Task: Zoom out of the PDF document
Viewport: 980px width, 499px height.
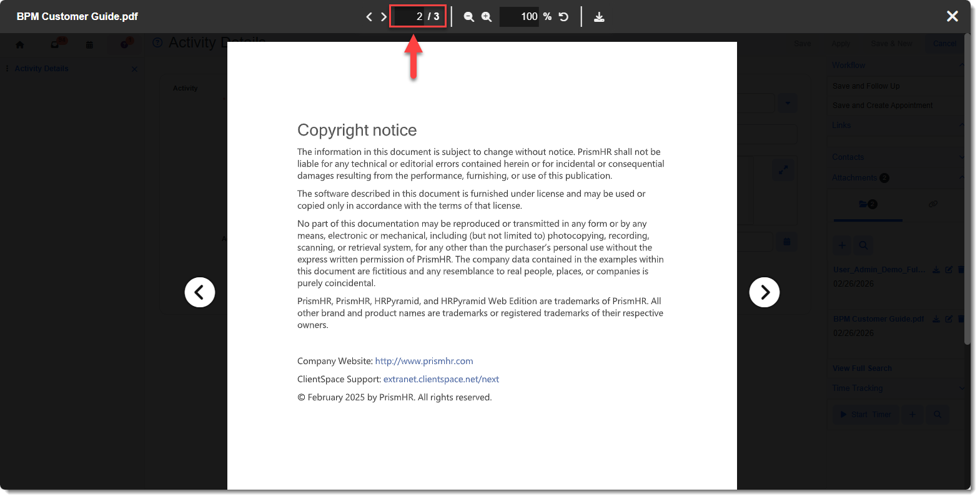Action: 468,17
